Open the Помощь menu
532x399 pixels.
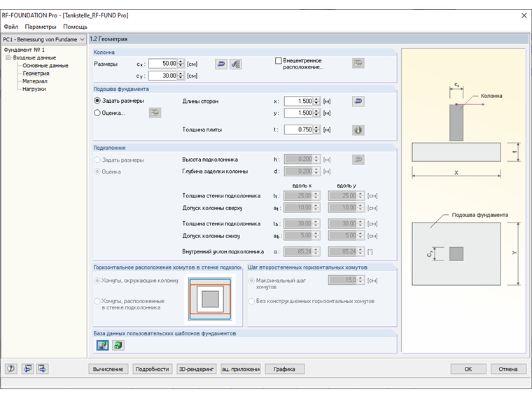[x=75, y=27]
